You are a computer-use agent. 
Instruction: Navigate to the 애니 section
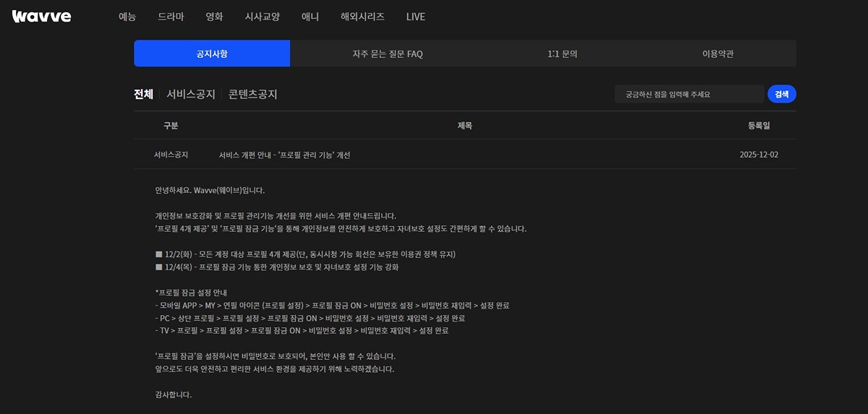coord(310,16)
